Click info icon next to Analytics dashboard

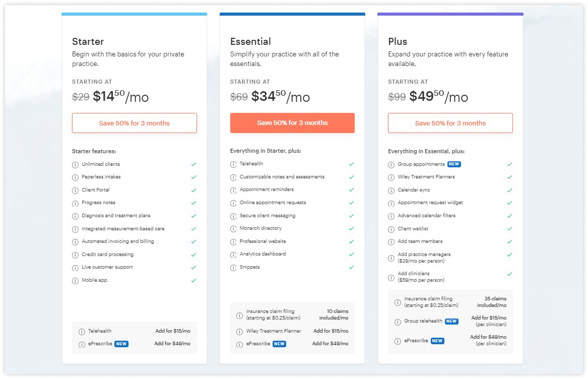click(x=233, y=255)
